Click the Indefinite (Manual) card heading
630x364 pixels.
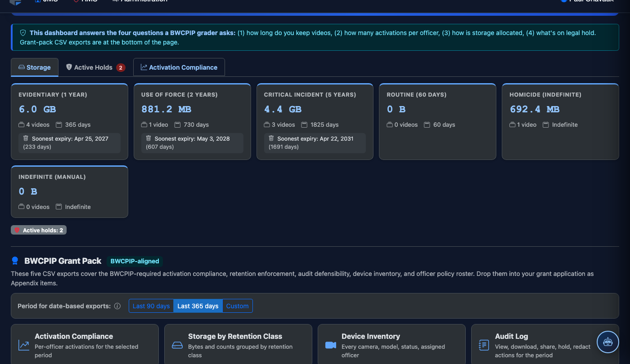click(x=52, y=177)
